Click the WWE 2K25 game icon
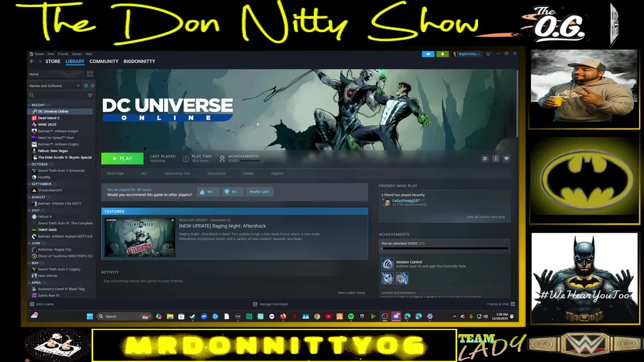Screen dimensions: 644x362 (x=34, y=124)
